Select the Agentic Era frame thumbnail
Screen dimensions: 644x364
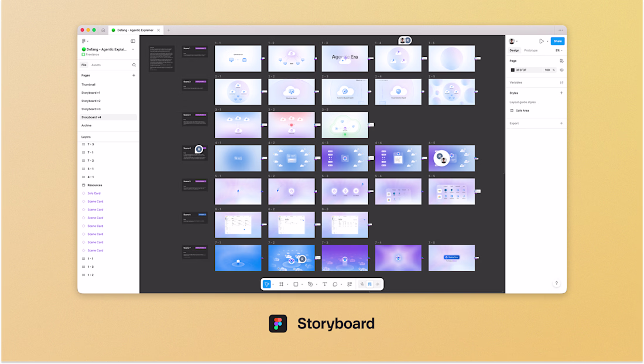point(345,59)
